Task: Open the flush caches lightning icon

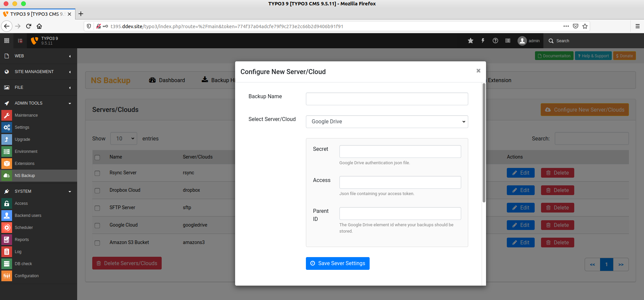Action: click(483, 41)
